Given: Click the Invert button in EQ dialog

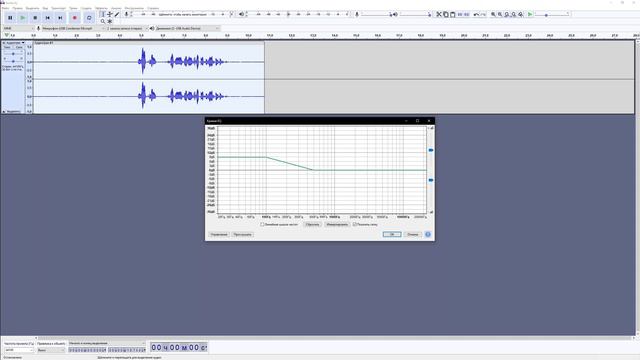Looking at the screenshot, I should coord(337,224).
